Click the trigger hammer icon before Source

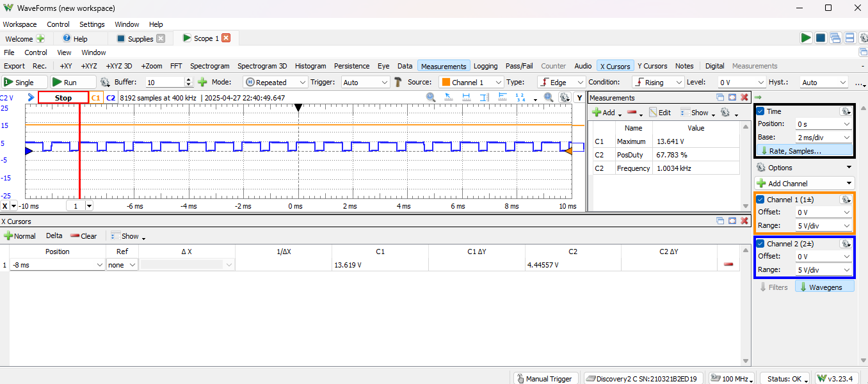click(398, 82)
